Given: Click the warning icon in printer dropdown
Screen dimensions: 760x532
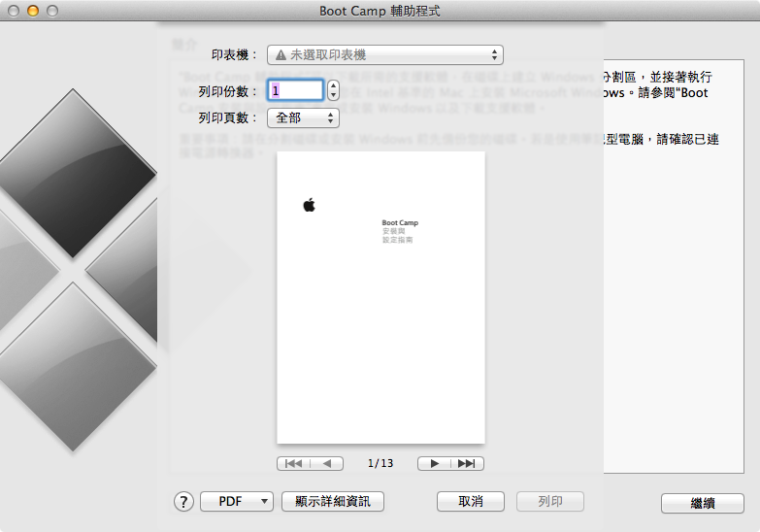Looking at the screenshot, I should (x=281, y=55).
